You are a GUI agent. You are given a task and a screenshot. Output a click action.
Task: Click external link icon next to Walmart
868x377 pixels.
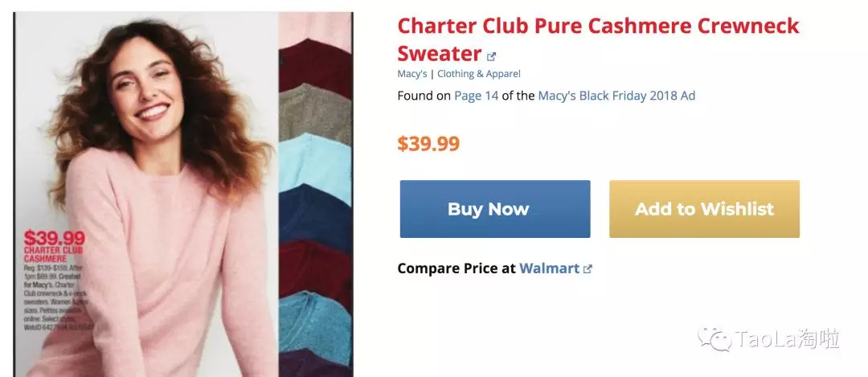[588, 269]
